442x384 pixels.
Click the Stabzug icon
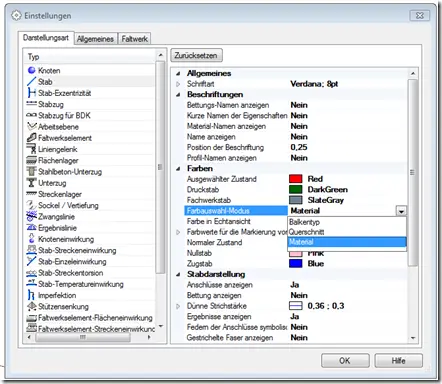pos(31,104)
